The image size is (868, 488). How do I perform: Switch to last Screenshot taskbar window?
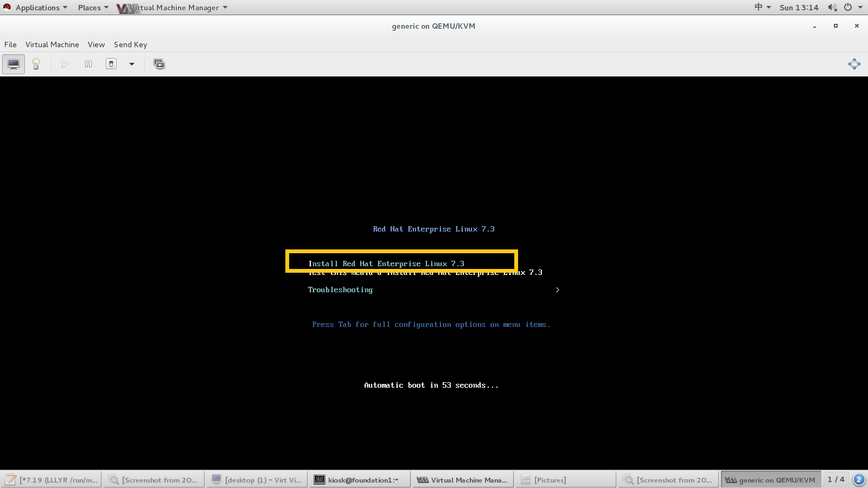(x=669, y=480)
